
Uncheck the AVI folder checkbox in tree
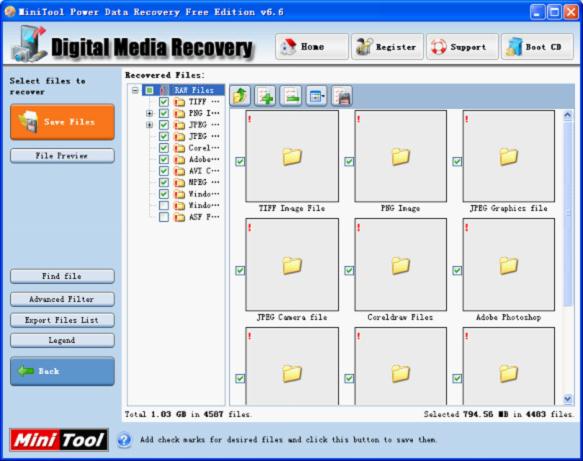click(164, 171)
